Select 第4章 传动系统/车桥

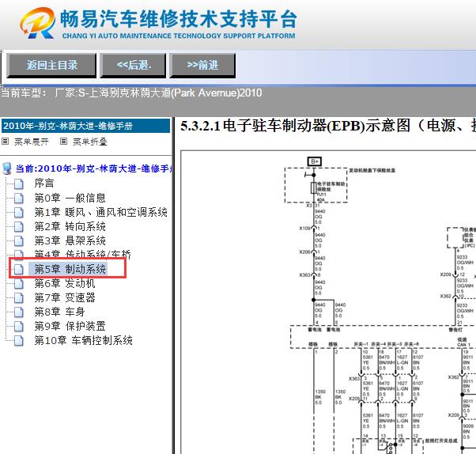[82, 254]
